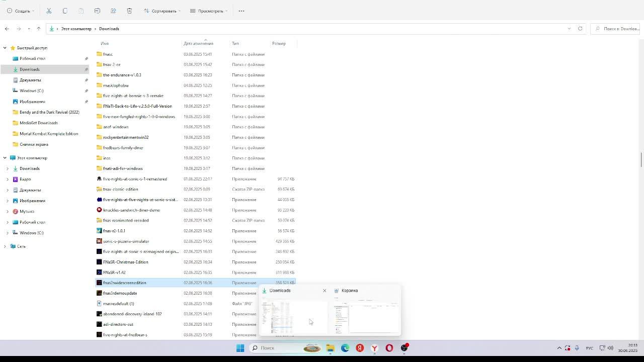Open red Yandex icon on taskbar
Viewport: 644px width, 362px height.
(x=360, y=348)
